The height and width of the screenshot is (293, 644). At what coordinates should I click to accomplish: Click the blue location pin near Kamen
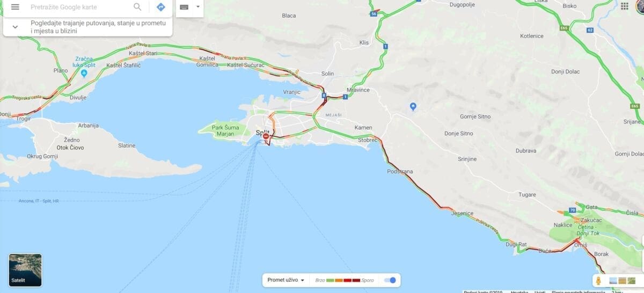[413, 107]
